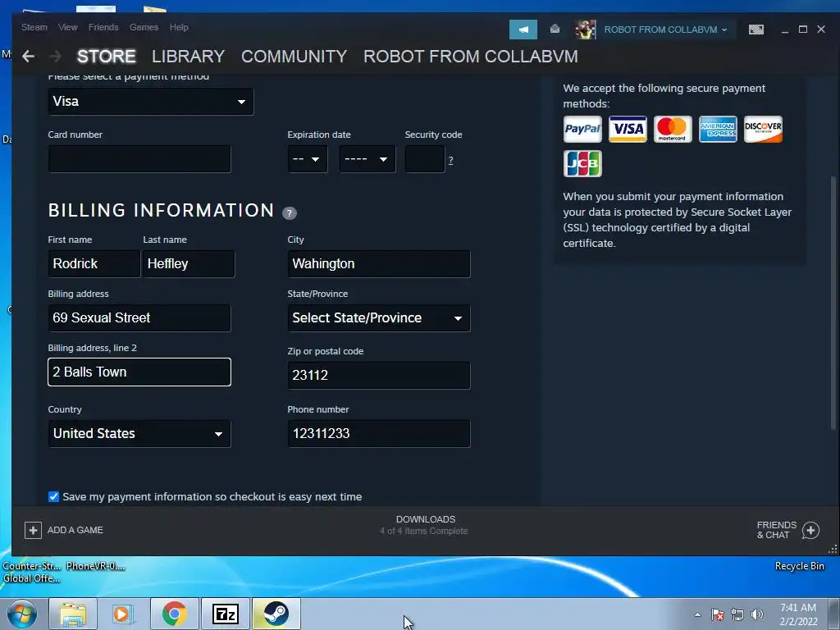Click the City field with Wahington

click(x=379, y=264)
